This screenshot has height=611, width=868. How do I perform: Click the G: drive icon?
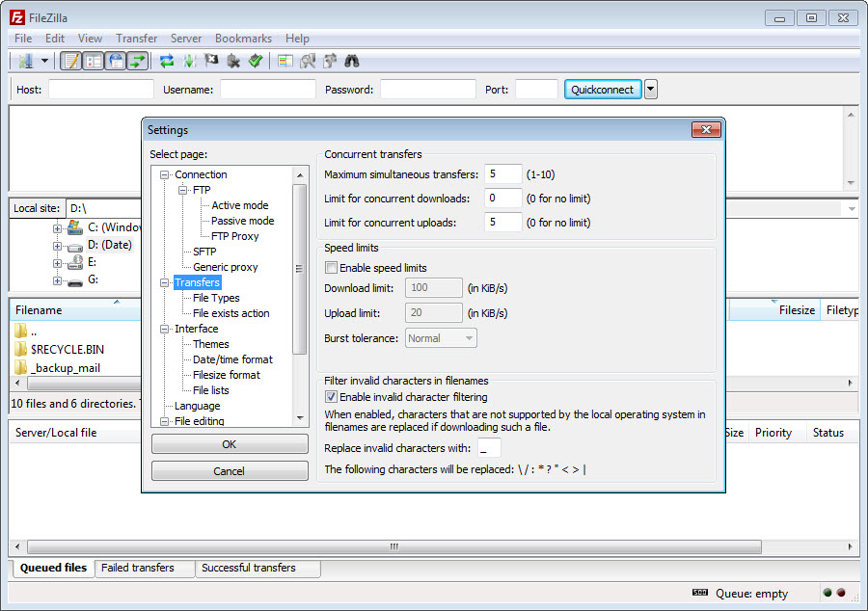click(x=74, y=281)
